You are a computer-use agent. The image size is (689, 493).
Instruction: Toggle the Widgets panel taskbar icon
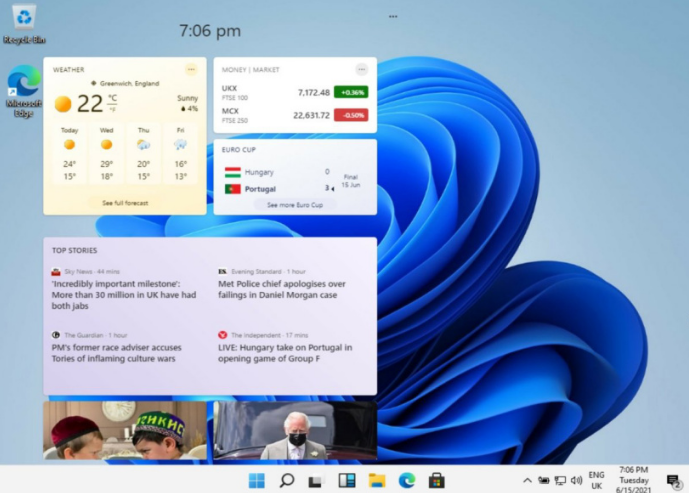(x=347, y=480)
